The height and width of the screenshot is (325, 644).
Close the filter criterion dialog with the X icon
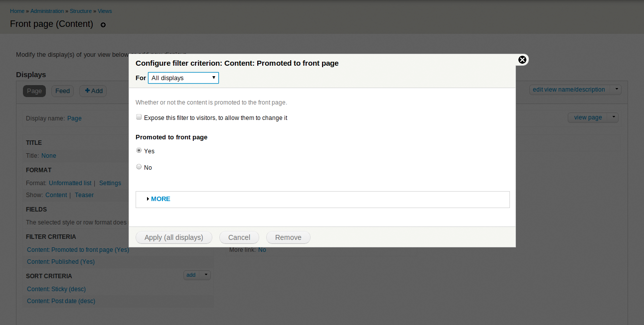522,60
